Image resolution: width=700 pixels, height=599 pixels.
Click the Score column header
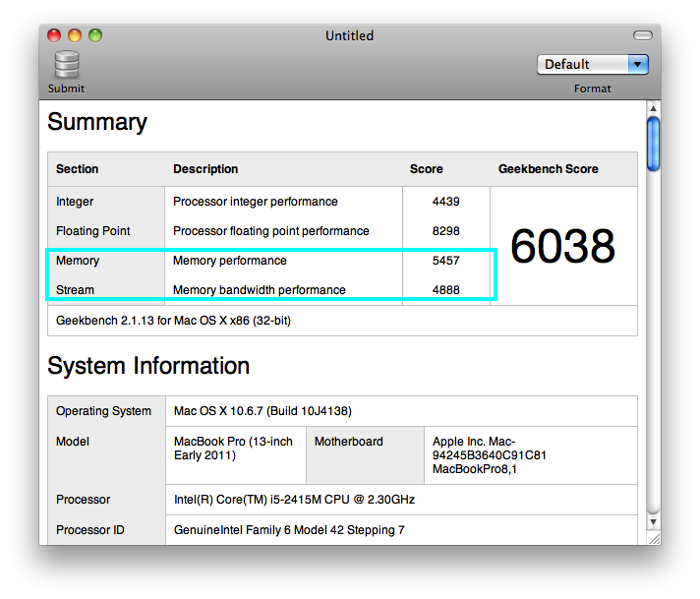pos(427,169)
